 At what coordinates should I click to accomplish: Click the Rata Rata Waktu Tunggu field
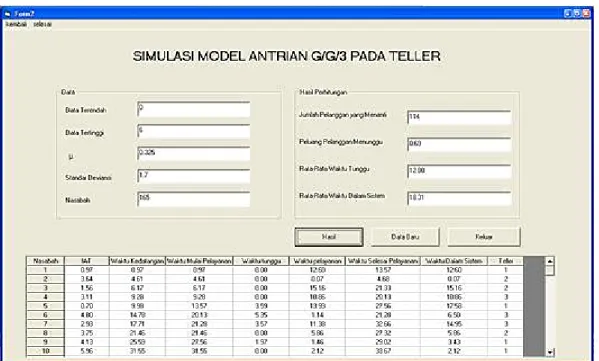(x=459, y=172)
